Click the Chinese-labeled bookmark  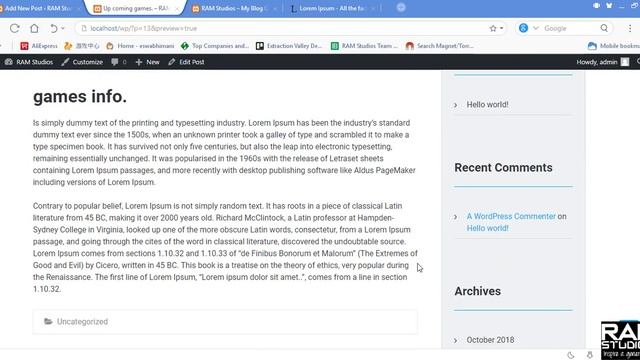tap(82, 46)
